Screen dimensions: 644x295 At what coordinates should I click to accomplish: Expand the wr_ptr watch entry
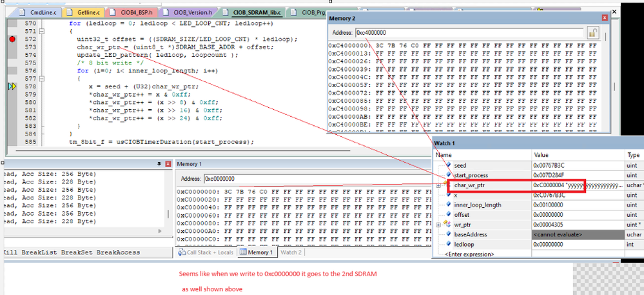click(438, 225)
